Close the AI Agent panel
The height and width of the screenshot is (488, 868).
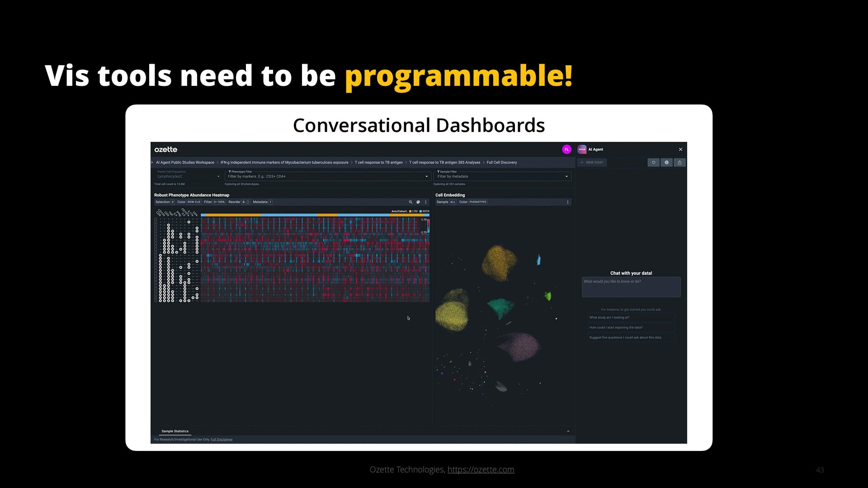[680, 150]
